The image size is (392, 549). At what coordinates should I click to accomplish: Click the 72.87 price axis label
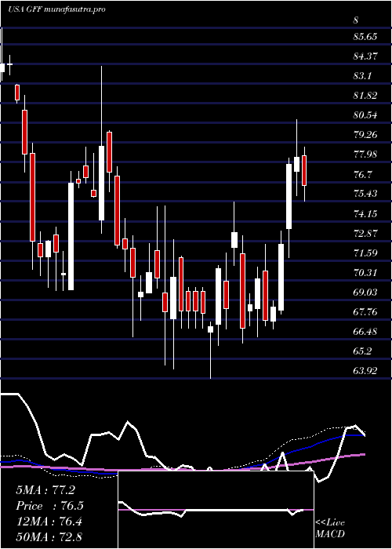pyautogui.click(x=365, y=233)
